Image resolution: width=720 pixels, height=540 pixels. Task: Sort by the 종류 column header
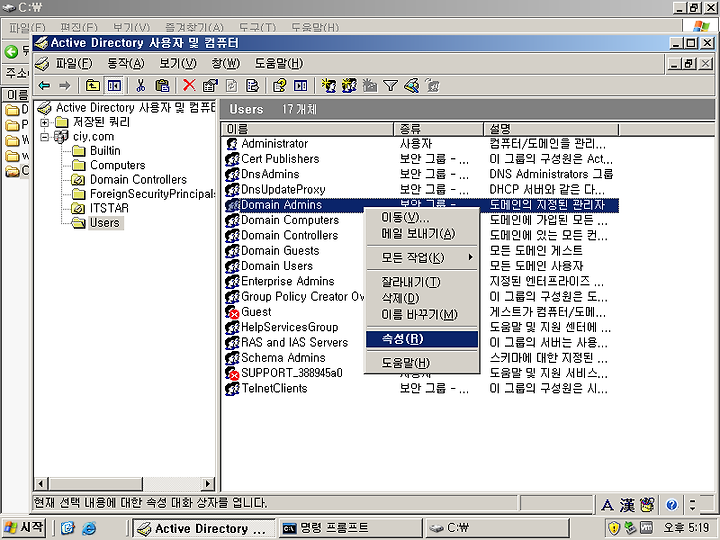(439, 129)
